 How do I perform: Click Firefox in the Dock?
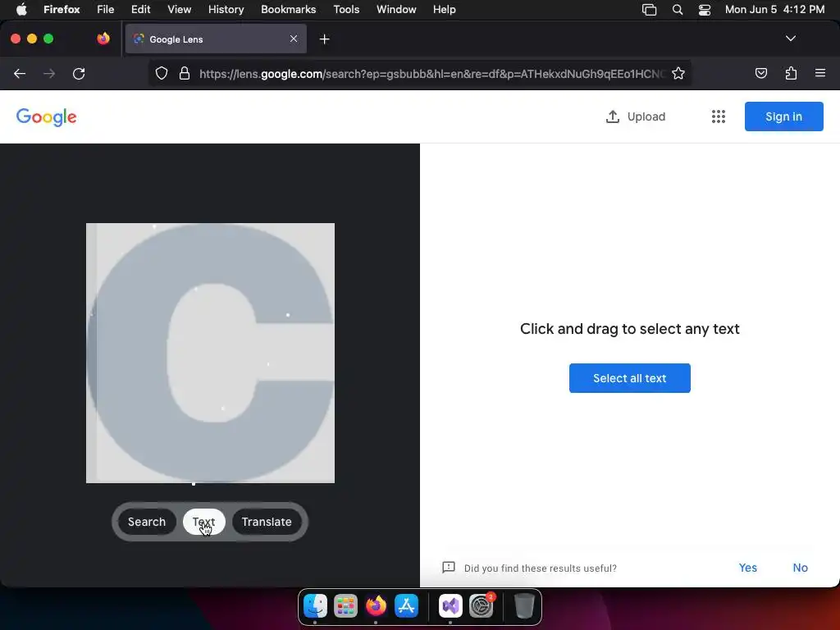point(376,606)
